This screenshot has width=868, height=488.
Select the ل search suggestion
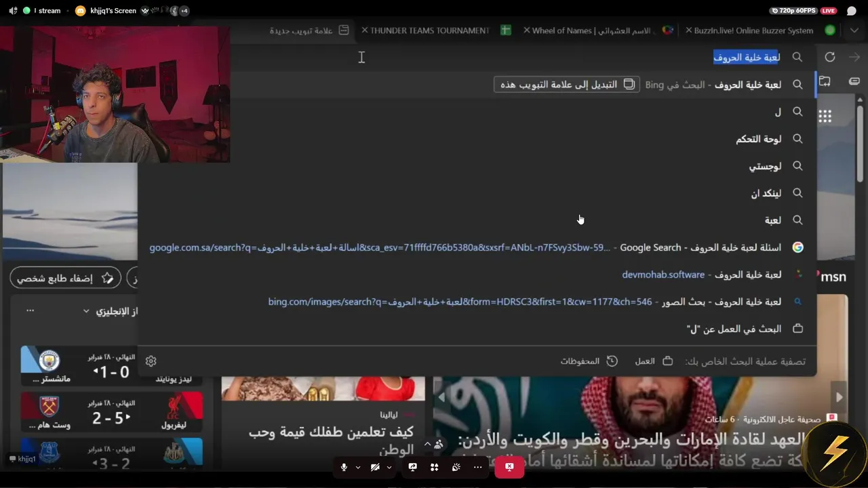coord(477,112)
